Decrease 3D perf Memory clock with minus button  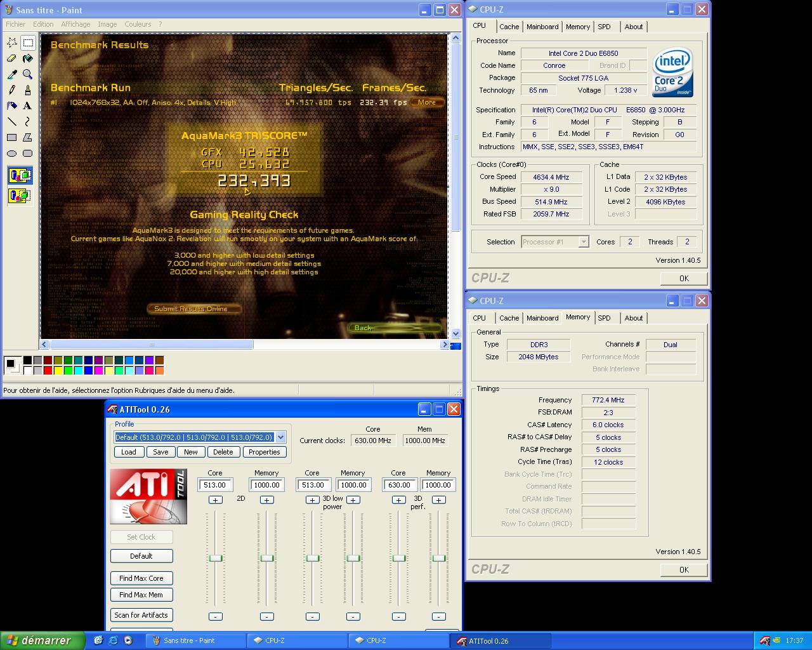point(438,616)
